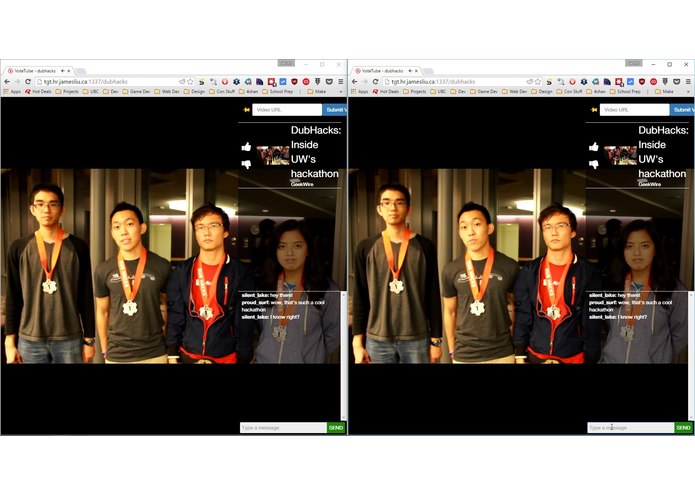
Task: Open Apps shortcut in left window bookmarks bar
Action: click(x=12, y=91)
